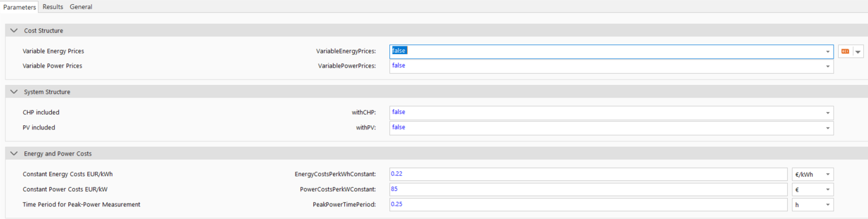Screen dimensions: 868x219
Task: Click the 'Variable Energy Prices' label
Action: pyautogui.click(x=54, y=51)
